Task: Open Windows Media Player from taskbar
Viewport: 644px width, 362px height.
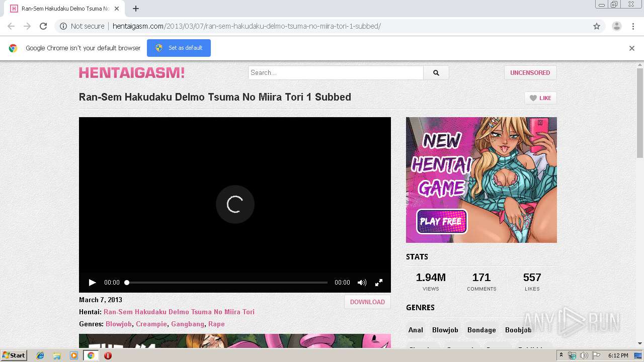Action: tap(74, 355)
